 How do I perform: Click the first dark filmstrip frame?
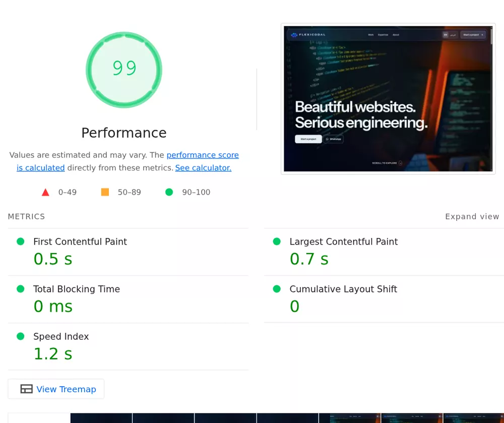pyautogui.click(x=101, y=418)
